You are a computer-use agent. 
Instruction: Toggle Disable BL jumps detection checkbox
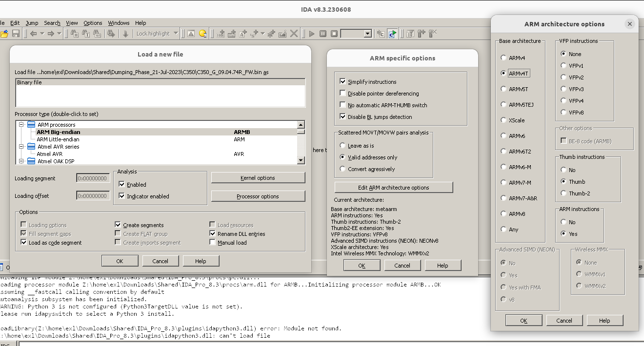pos(342,117)
